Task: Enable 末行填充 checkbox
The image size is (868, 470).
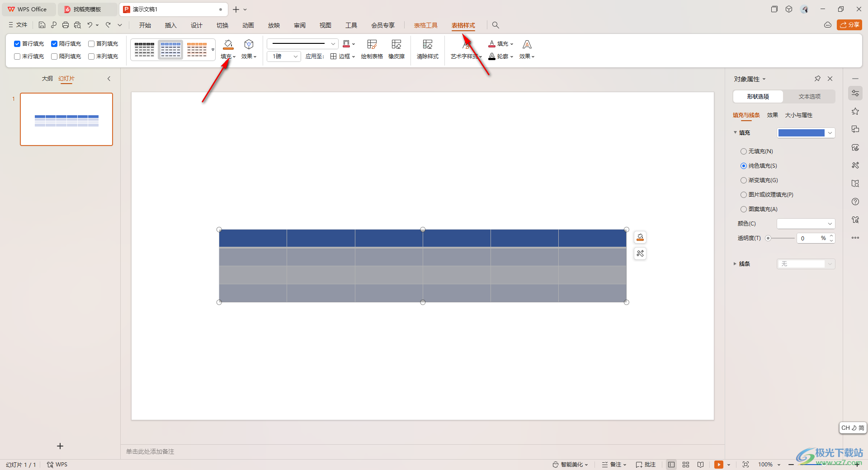Action: pos(17,56)
